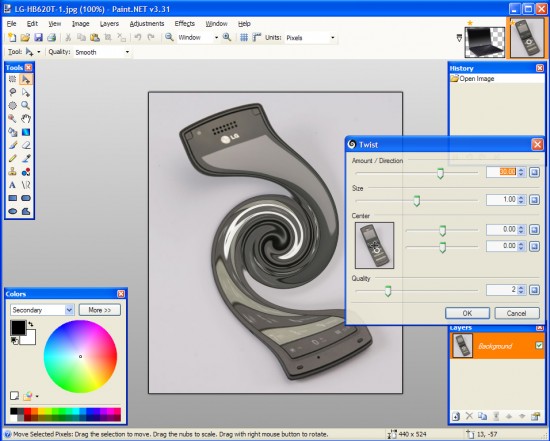Select the Zoom magnifier tool in Tools
The width and height of the screenshot is (550, 441).
pyautogui.click(x=25, y=105)
